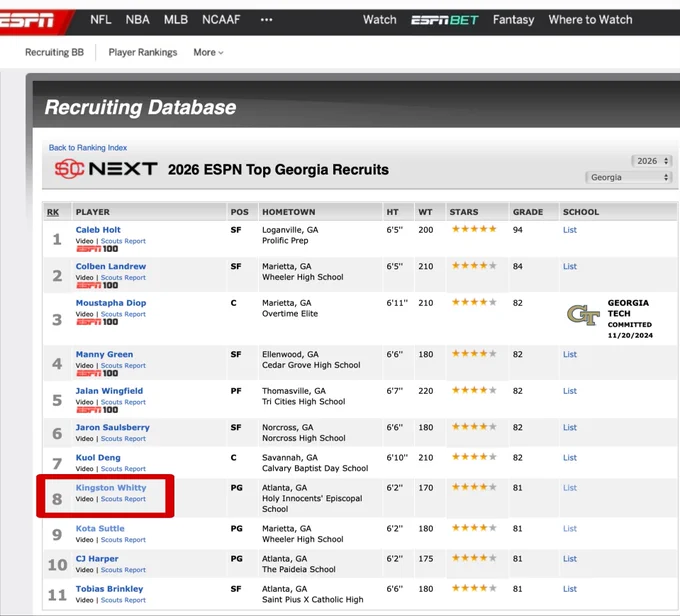Image resolution: width=680 pixels, height=616 pixels.
Task: Open CJ Harper's player profile
Action: [97, 559]
